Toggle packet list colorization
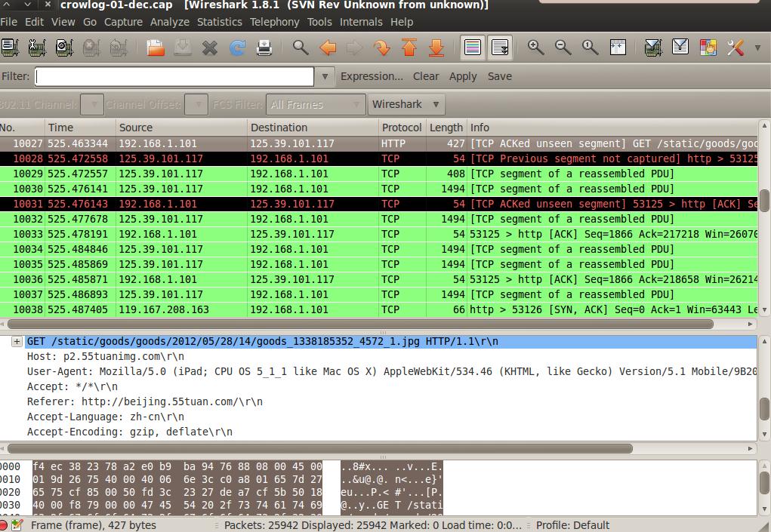 (473, 48)
